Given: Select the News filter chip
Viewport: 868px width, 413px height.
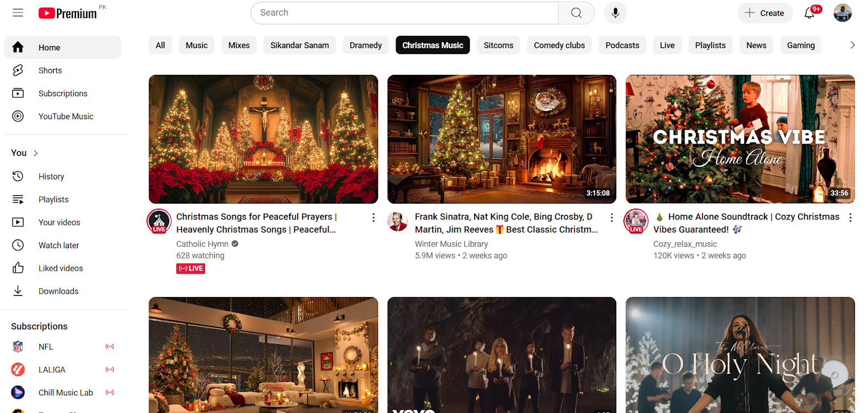Looking at the screenshot, I should pos(756,45).
